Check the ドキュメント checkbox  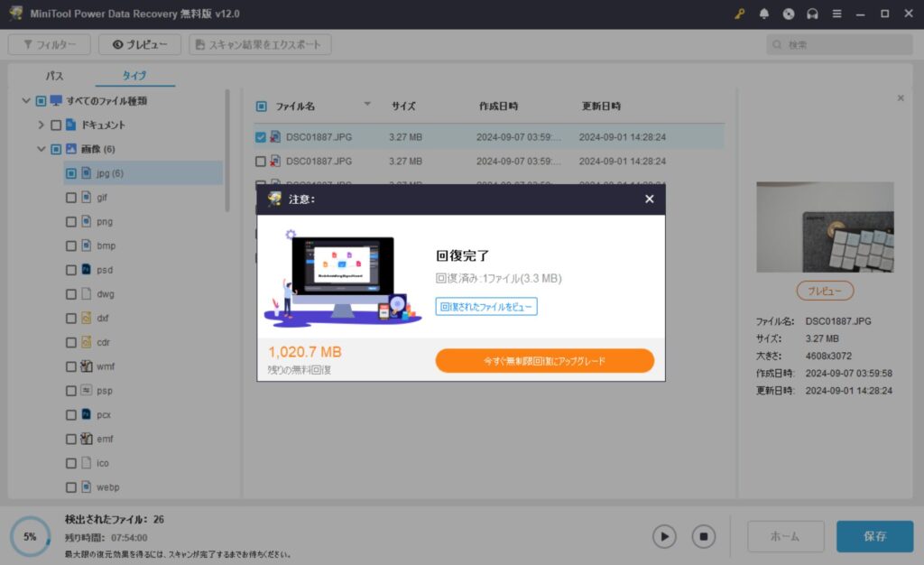[x=56, y=125]
